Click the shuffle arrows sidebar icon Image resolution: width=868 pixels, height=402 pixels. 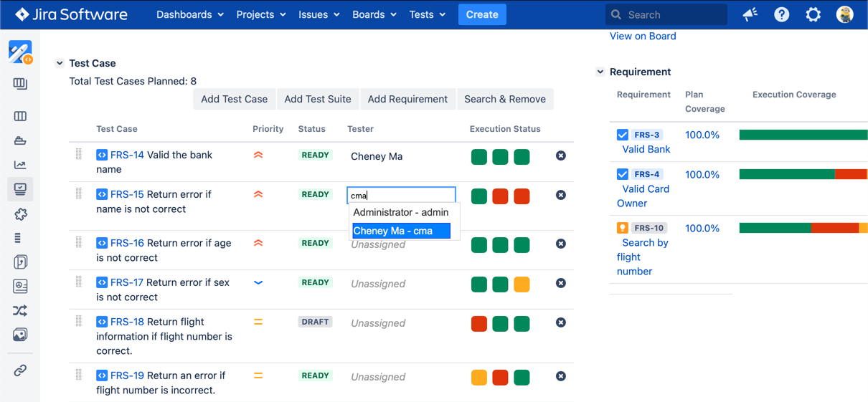click(20, 310)
